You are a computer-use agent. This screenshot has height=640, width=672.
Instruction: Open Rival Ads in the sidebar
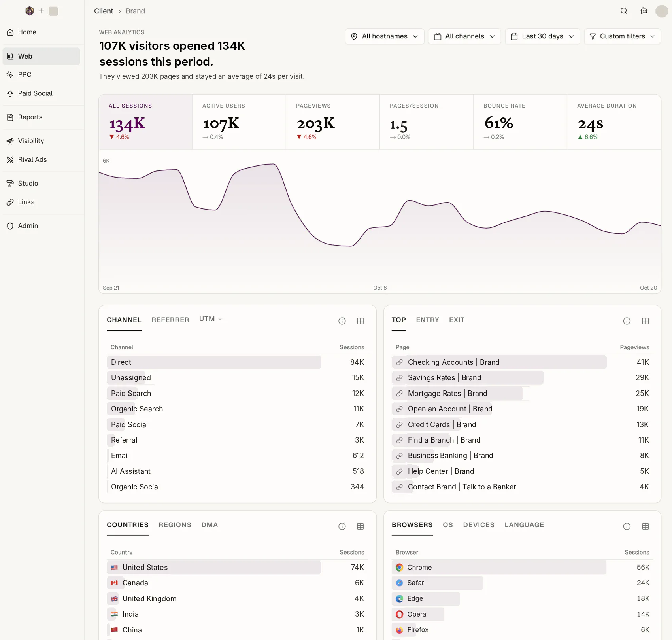[x=41, y=160]
